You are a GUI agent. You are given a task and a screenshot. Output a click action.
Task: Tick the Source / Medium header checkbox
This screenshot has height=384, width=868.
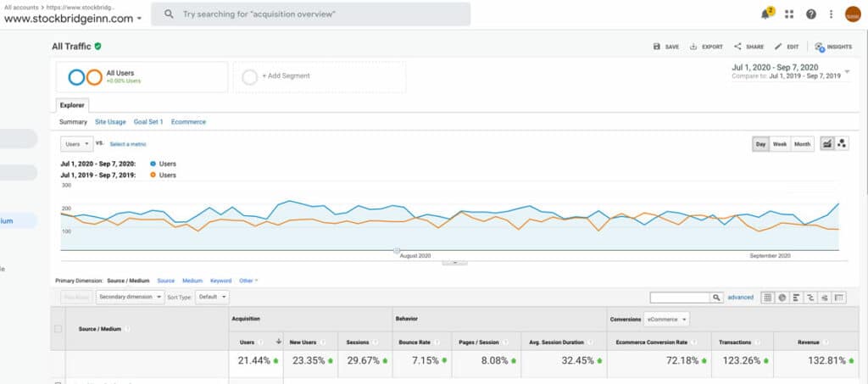tap(58, 329)
